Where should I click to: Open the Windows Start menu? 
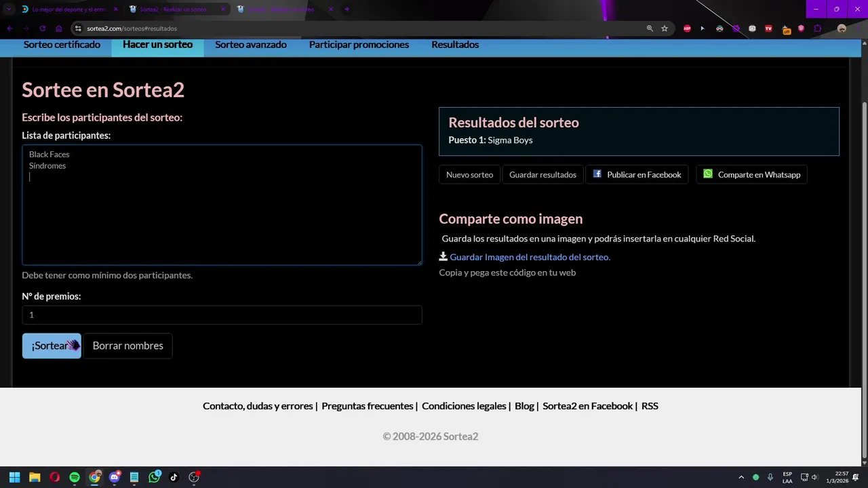[x=14, y=477]
